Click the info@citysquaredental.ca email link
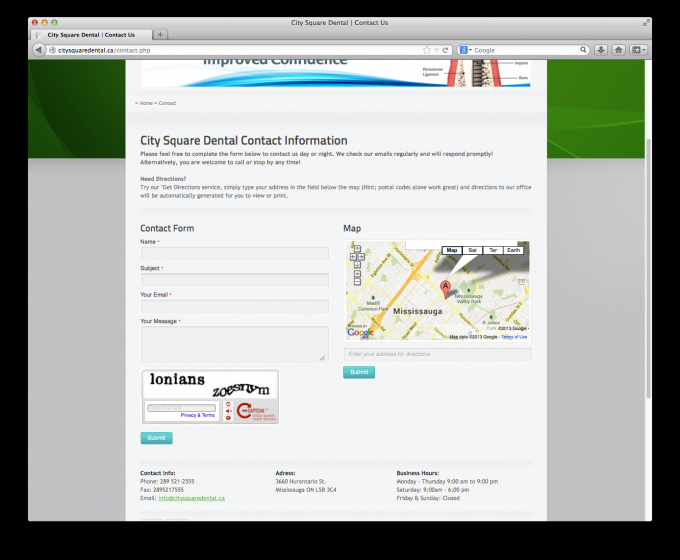 pyautogui.click(x=191, y=498)
